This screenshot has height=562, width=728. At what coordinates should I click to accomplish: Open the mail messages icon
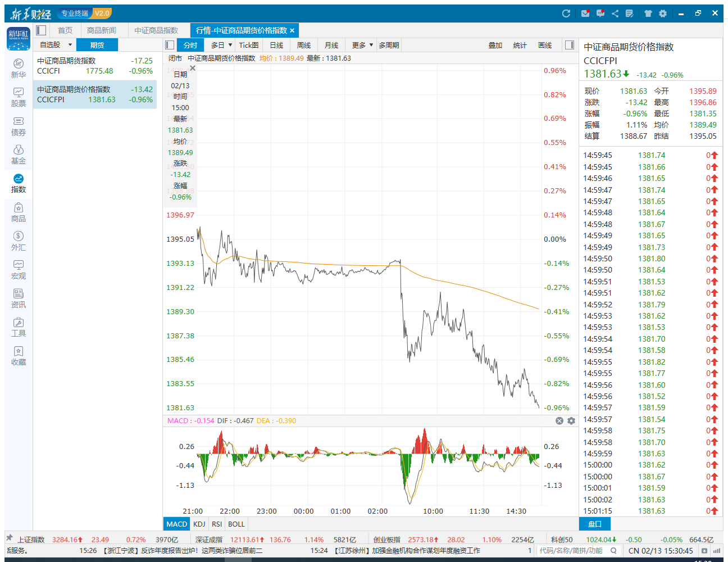pyautogui.click(x=585, y=13)
